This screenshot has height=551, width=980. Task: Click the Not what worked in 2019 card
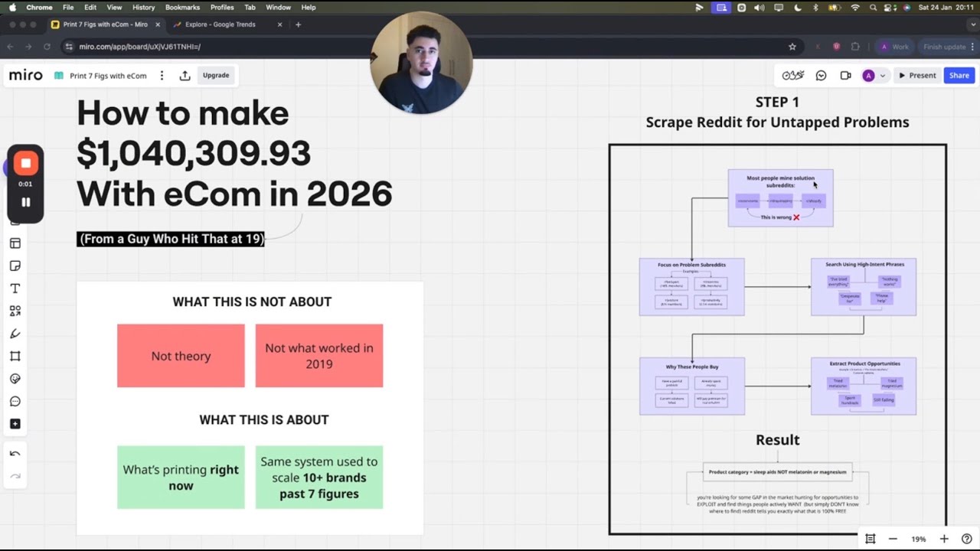click(x=319, y=356)
